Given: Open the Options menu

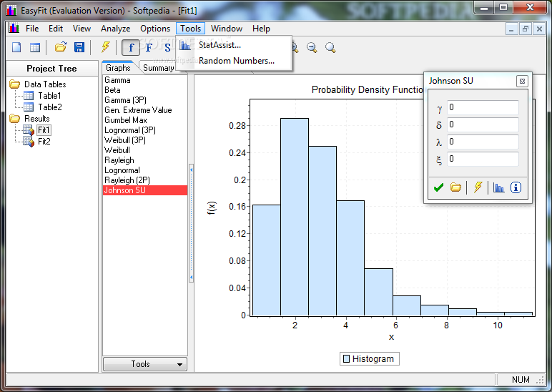Looking at the screenshot, I should (155, 29).
